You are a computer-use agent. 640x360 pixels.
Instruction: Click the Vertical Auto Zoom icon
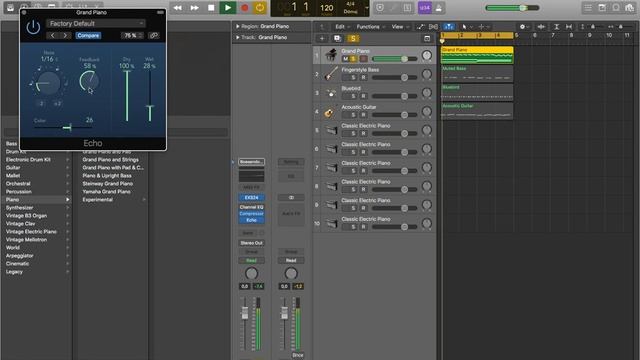tap(556, 27)
